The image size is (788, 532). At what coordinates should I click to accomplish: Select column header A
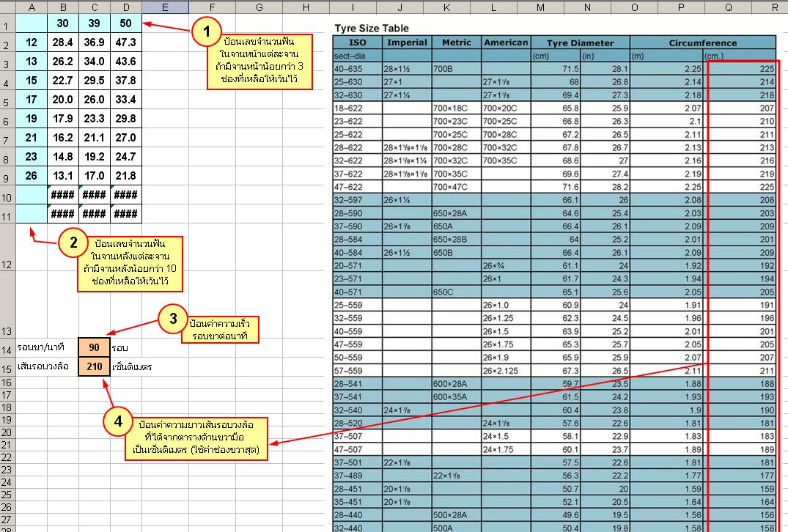(32, 7)
